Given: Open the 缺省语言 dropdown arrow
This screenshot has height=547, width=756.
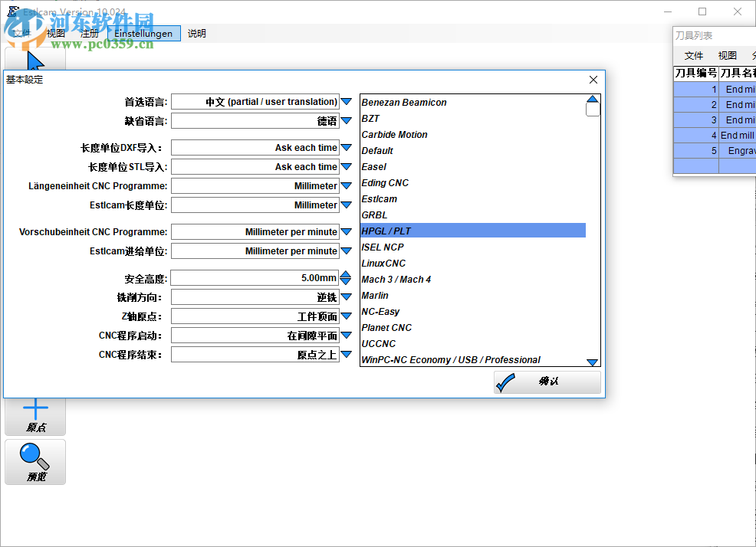Looking at the screenshot, I should (x=346, y=121).
